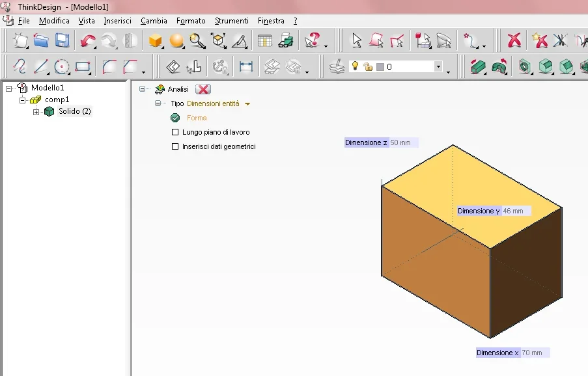Open the File menu
This screenshot has width=588, height=376.
tap(23, 21)
